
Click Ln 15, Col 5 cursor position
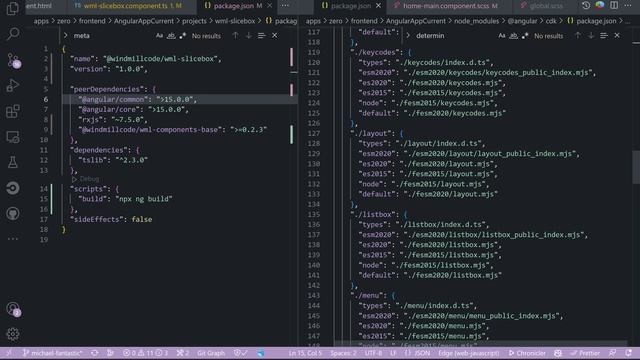[x=305, y=353]
